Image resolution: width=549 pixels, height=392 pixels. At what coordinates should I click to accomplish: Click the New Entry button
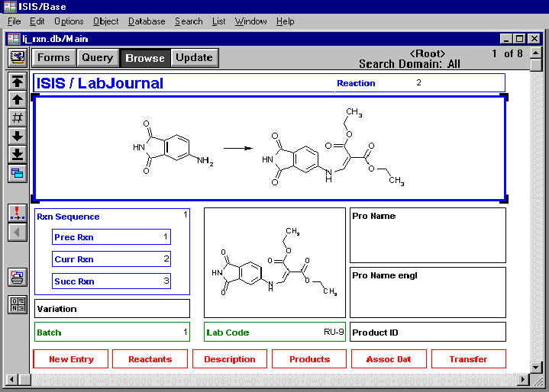[x=70, y=359]
